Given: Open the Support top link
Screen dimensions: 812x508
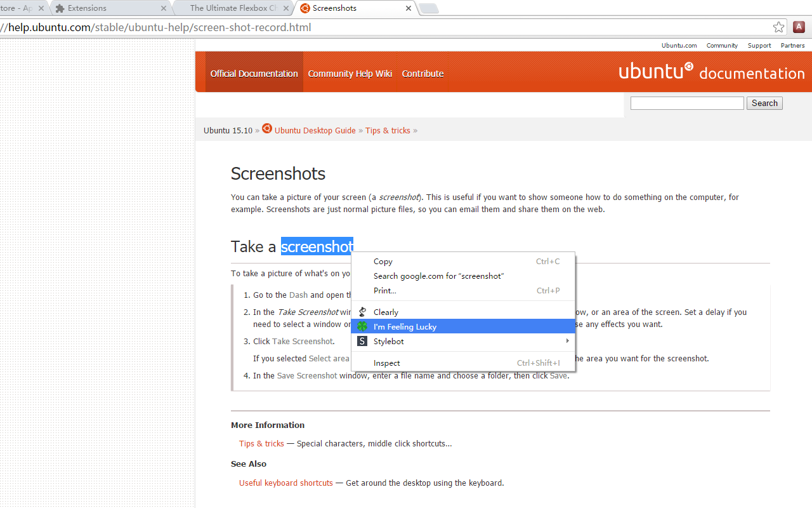Looking at the screenshot, I should coord(759,45).
